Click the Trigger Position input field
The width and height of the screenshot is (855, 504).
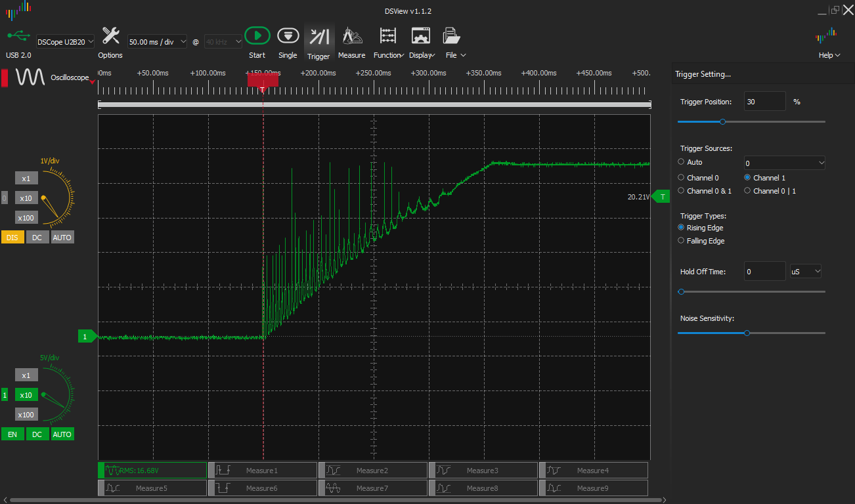pos(765,102)
